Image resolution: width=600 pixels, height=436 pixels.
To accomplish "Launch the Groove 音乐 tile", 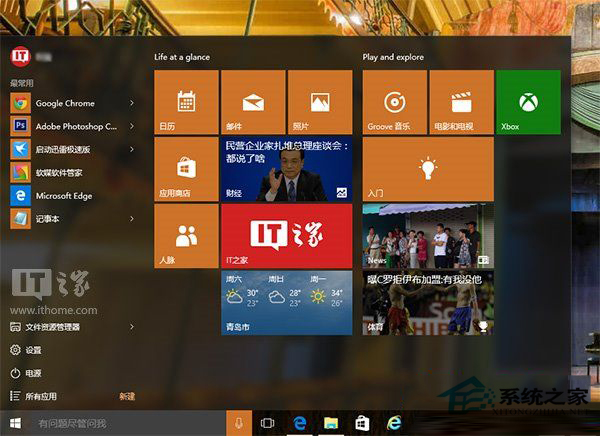I will click(x=395, y=102).
